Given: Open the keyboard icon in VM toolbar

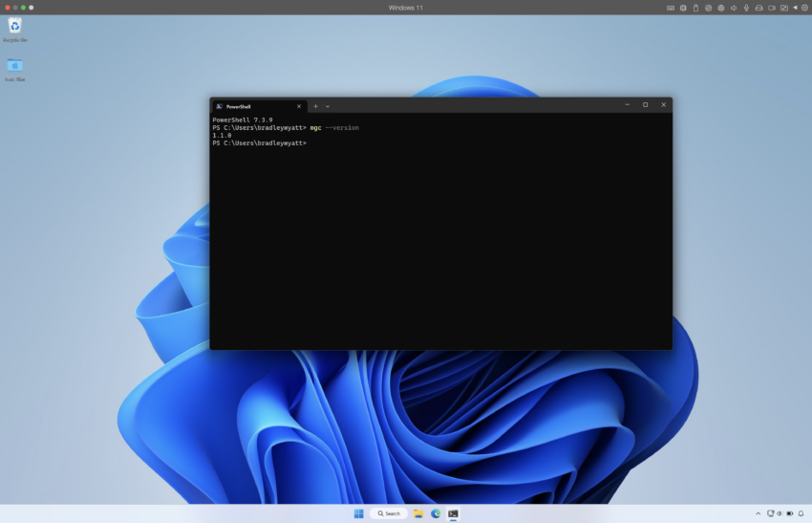Looking at the screenshot, I should (671, 8).
